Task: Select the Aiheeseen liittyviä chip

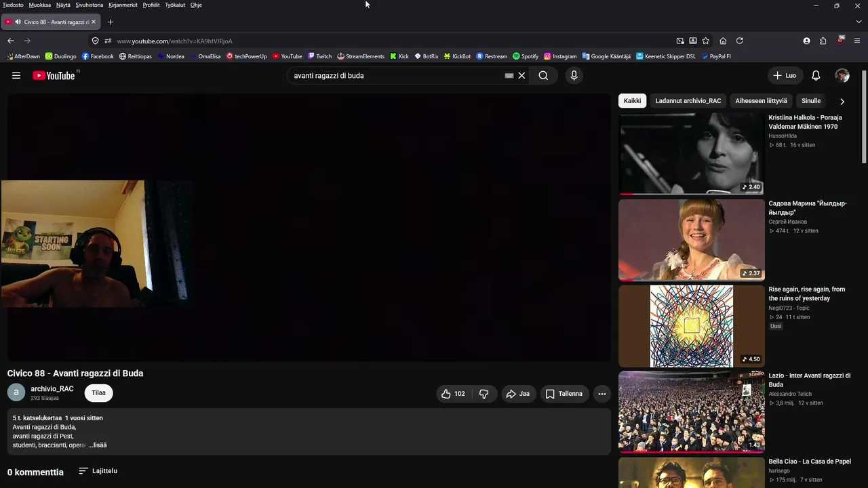Action: point(761,101)
